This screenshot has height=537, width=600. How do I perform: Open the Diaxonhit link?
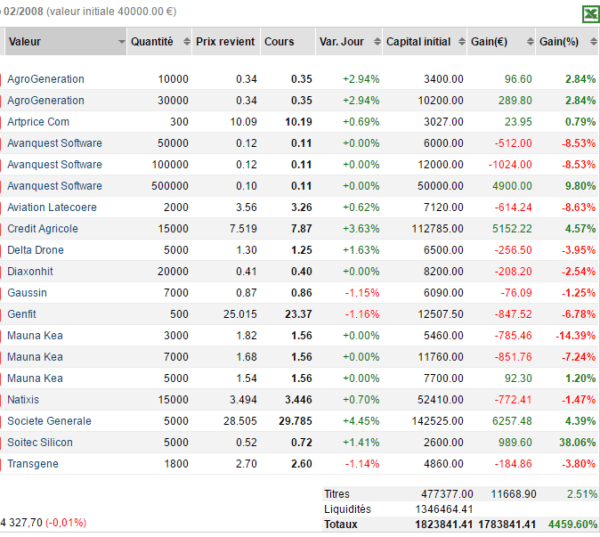(30, 272)
